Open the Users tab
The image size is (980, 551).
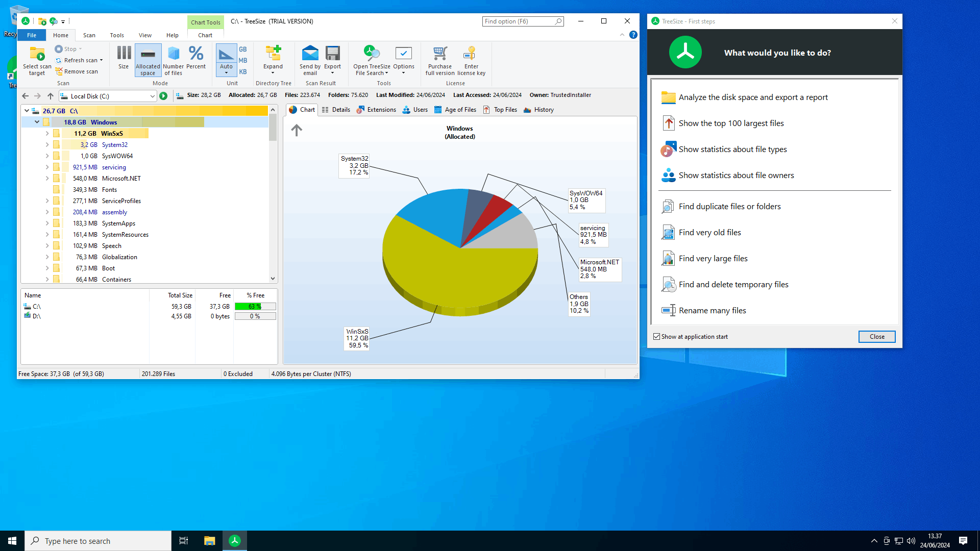pos(415,110)
